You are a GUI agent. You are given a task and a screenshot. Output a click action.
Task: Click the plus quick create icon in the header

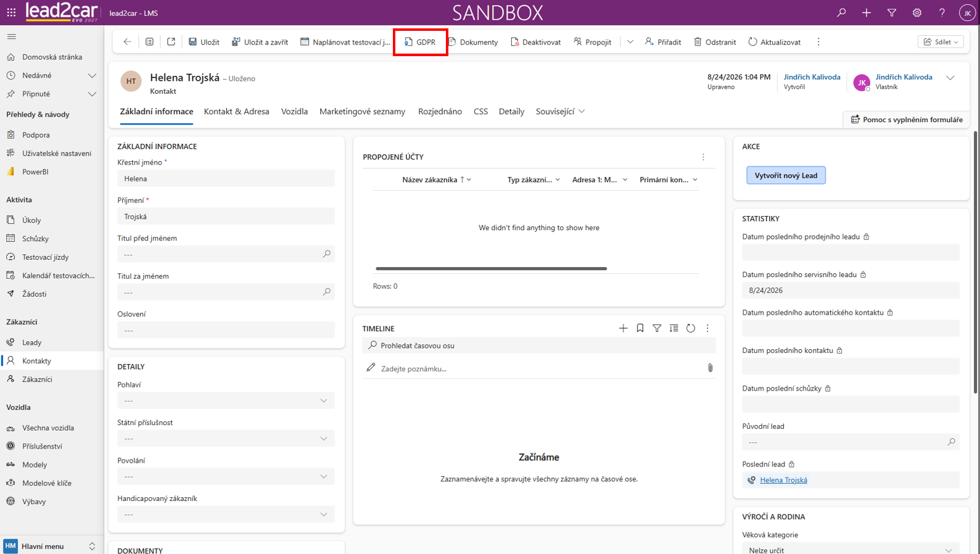[867, 12]
